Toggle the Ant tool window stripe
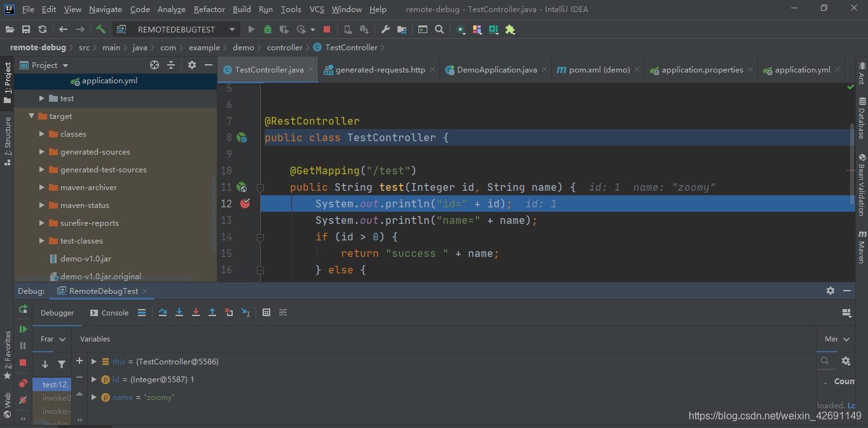The width and height of the screenshot is (868, 428). [862, 74]
